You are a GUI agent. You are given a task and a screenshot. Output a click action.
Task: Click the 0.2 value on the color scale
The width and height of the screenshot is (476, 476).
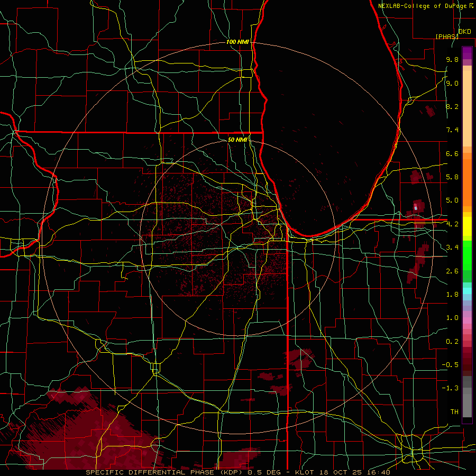[452, 342]
